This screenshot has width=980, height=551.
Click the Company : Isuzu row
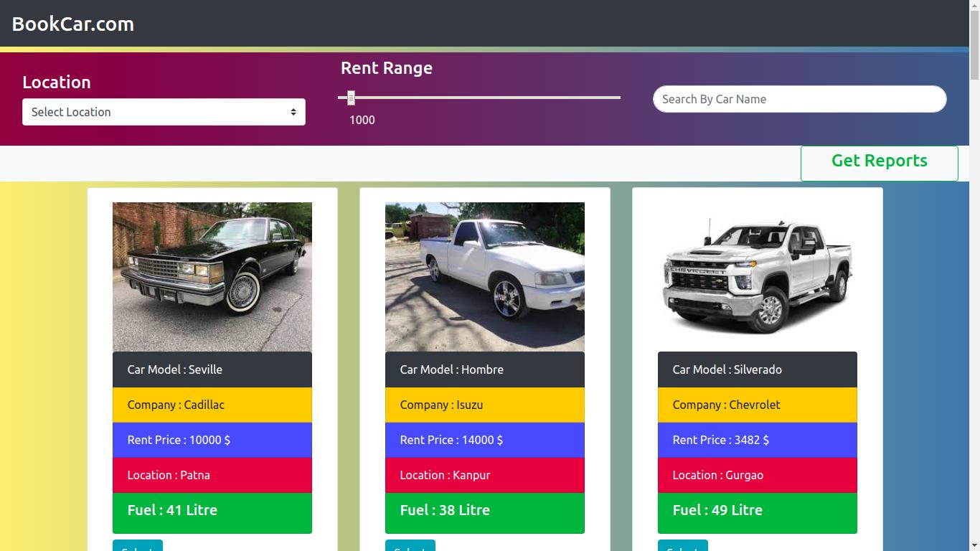click(485, 405)
